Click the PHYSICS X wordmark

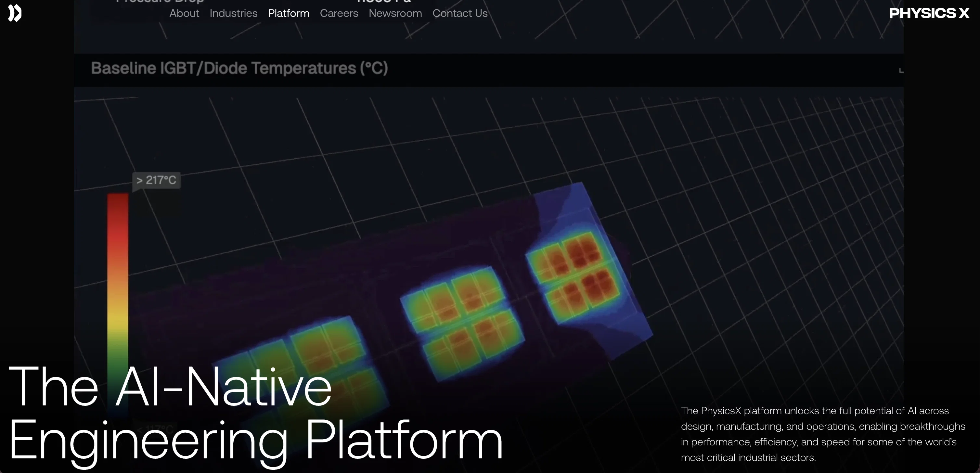click(x=929, y=13)
